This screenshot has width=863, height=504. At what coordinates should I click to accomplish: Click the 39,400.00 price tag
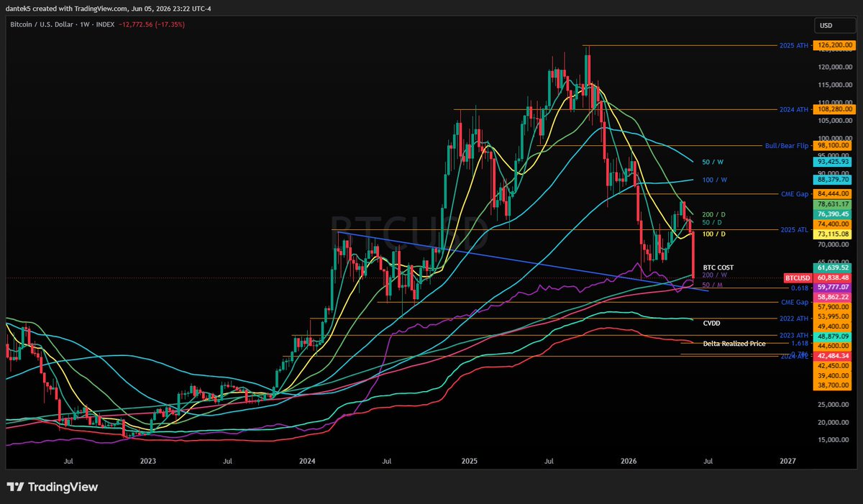pyautogui.click(x=834, y=376)
